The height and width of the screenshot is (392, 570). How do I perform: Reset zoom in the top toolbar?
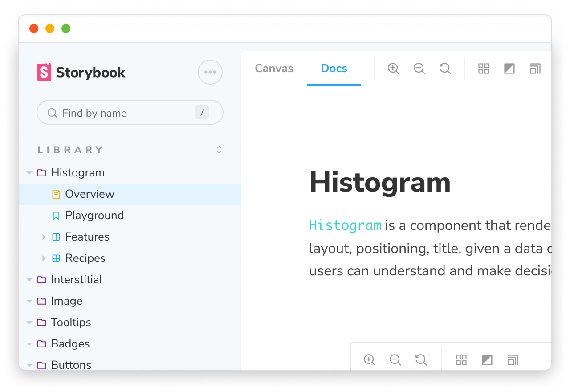pyautogui.click(x=445, y=69)
